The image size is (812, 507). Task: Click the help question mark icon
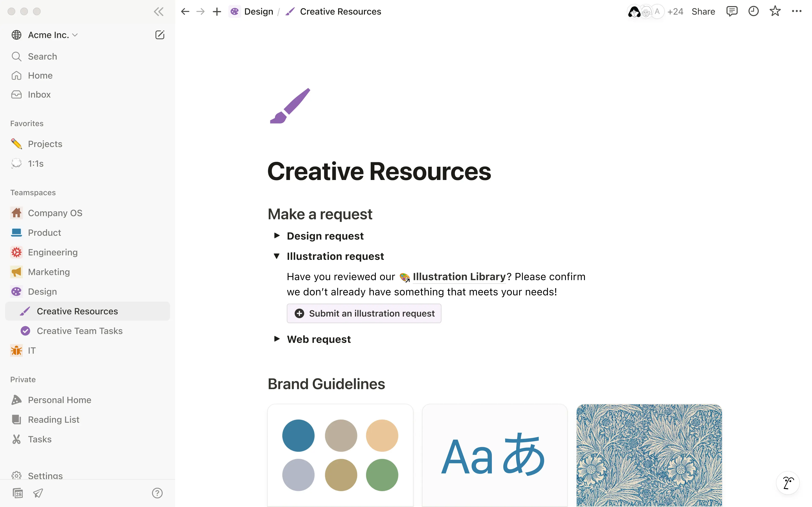[157, 493]
